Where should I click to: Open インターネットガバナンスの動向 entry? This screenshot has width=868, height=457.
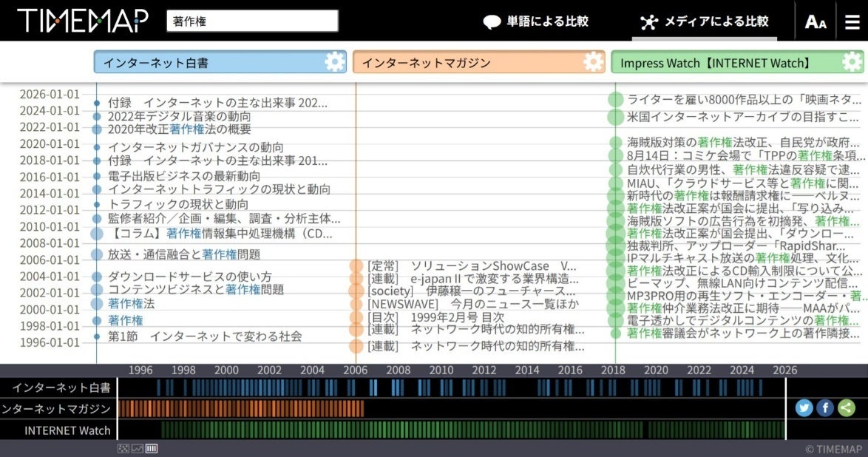[195, 147]
